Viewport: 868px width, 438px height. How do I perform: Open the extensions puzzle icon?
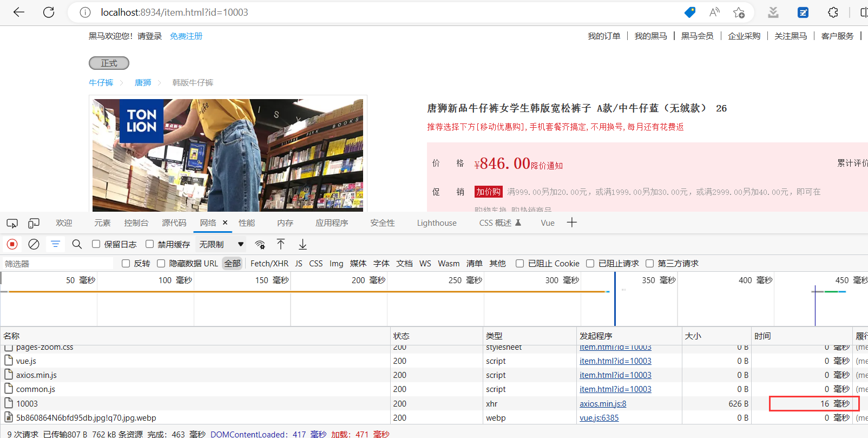[x=833, y=12]
